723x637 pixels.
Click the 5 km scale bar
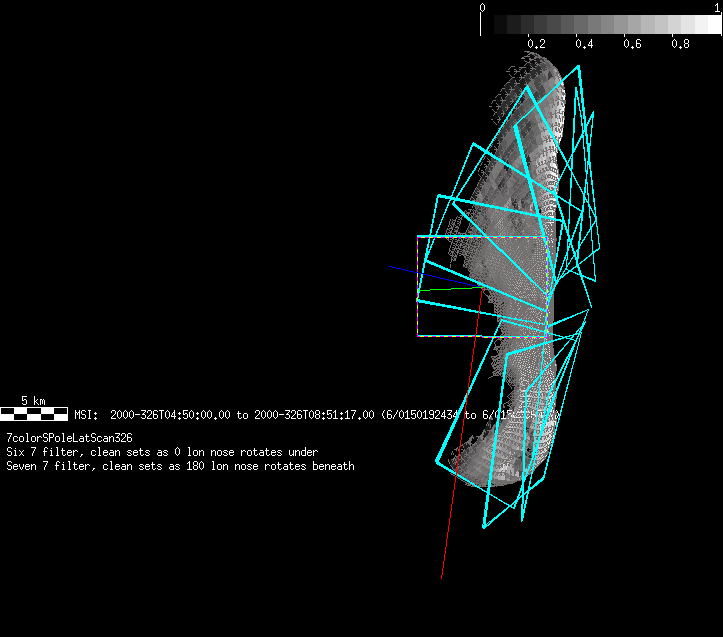[x=34, y=413]
